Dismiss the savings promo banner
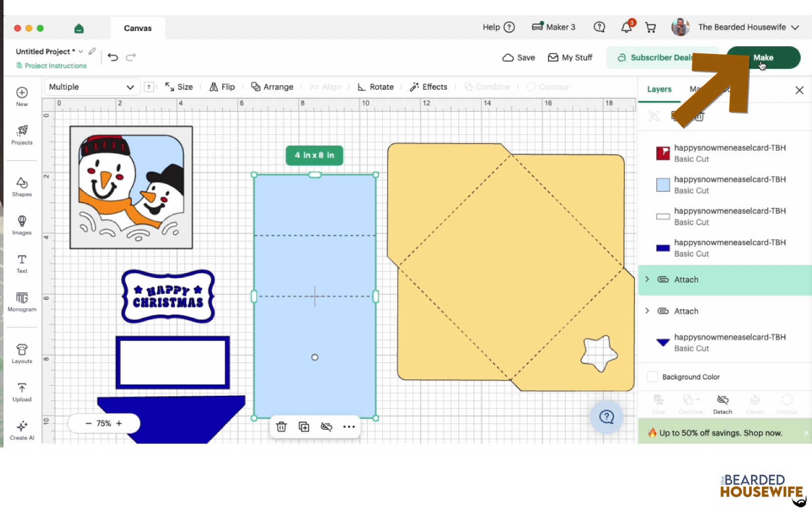The height and width of the screenshot is (516, 812). click(806, 433)
